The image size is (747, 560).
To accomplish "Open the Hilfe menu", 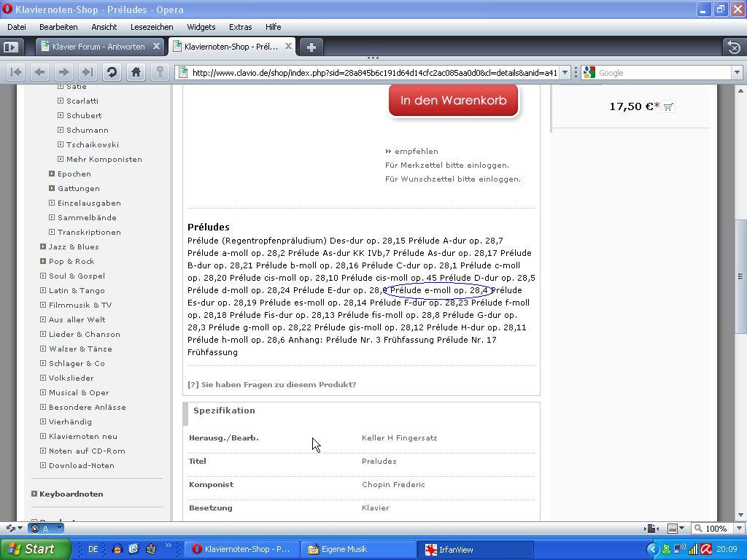I will tap(274, 27).
